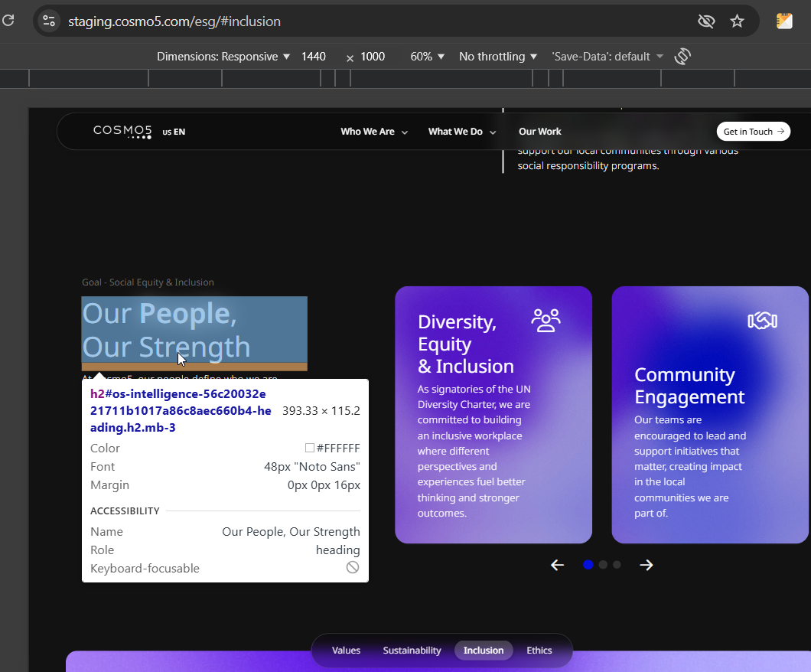Click the crossed-out eye icon in address bar
Image resolution: width=811 pixels, height=672 pixels.
click(x=706, y=21)
